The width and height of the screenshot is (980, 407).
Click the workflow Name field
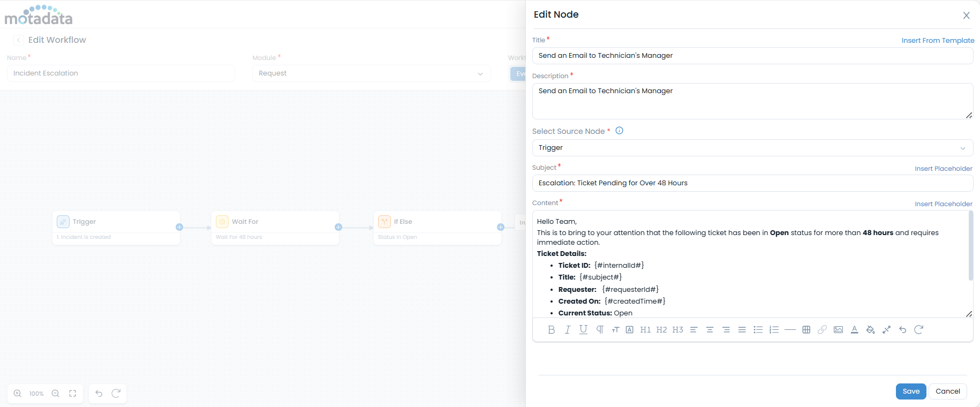(121, 73)
